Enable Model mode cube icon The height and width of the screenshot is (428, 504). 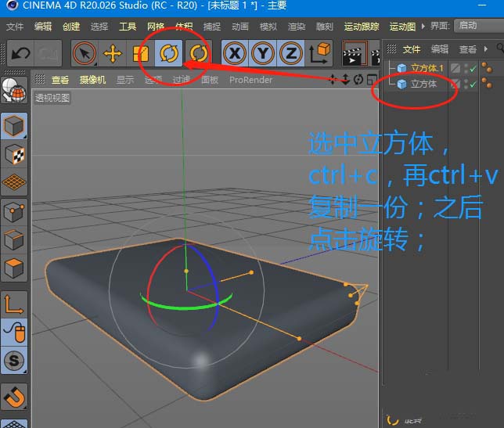[14, 126]
